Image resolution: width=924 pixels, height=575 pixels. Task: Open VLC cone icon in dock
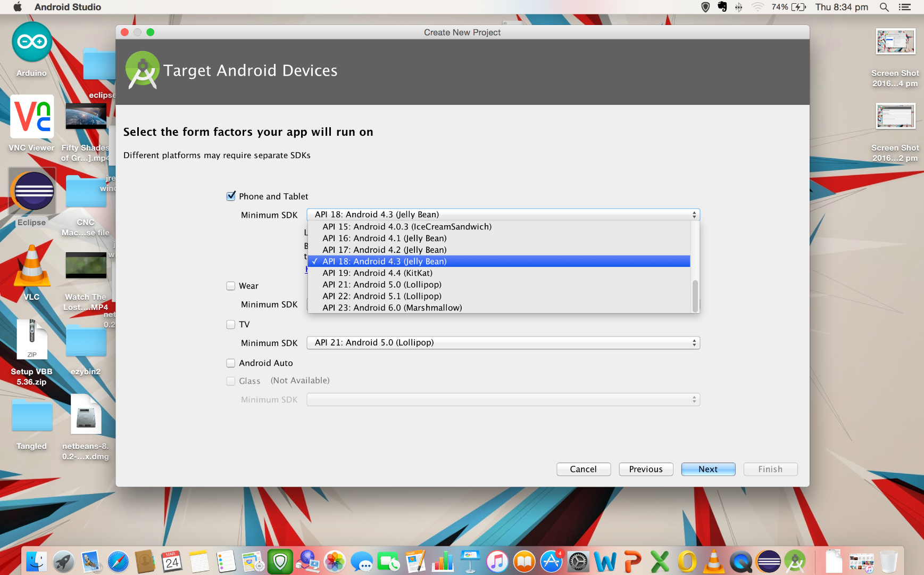(714, 562)
